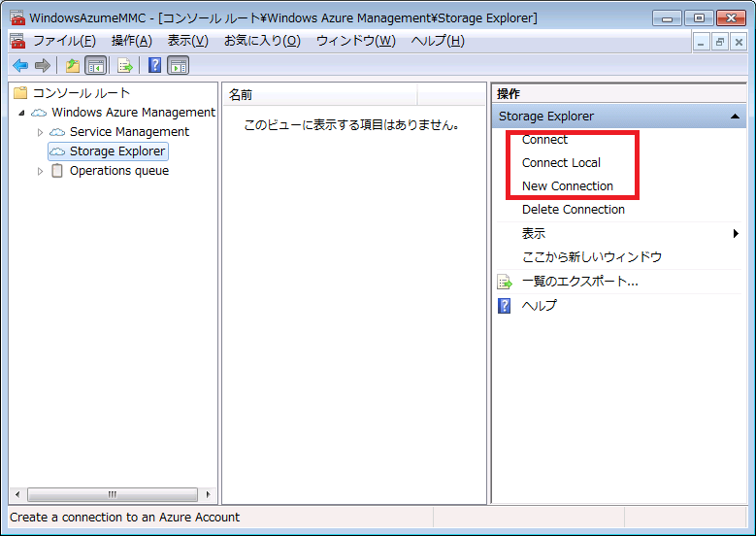Click the ヘルプ action in the actions pane
The height and width of the screenshot is (536, 756).
click(539, 306)
